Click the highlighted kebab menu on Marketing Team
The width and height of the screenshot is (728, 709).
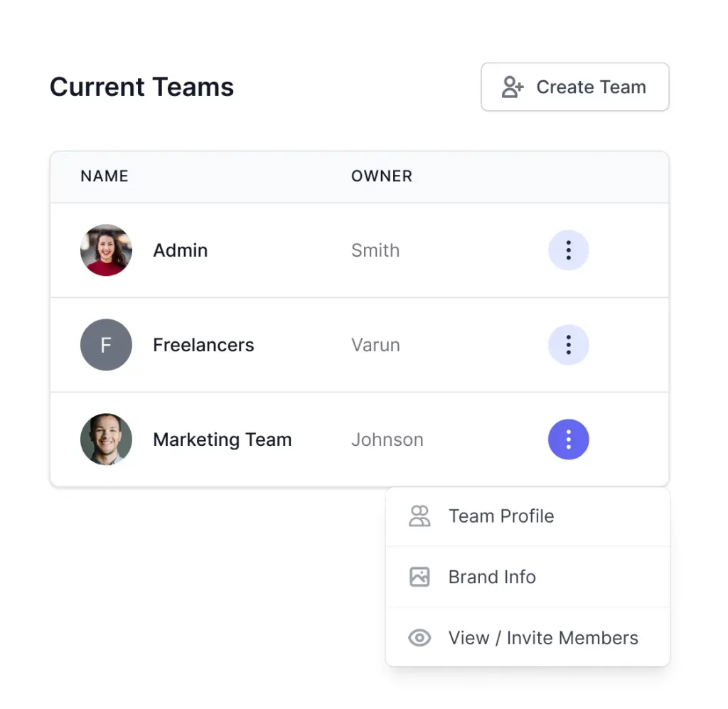tap(568, 439)
